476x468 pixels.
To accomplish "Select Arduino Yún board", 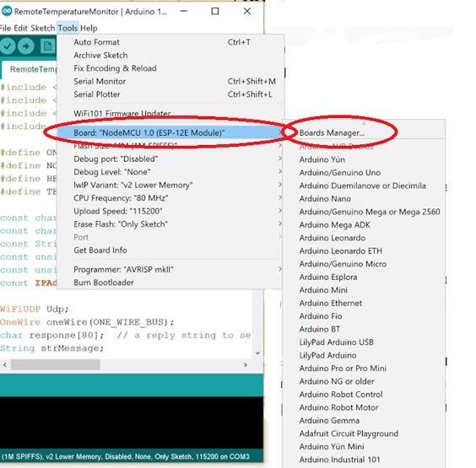I will coord(364,159).
